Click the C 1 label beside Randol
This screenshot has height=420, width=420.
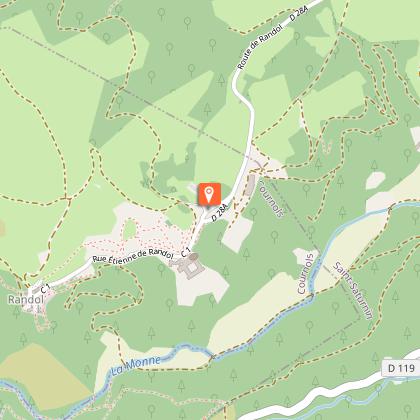[x=45, y=288]
